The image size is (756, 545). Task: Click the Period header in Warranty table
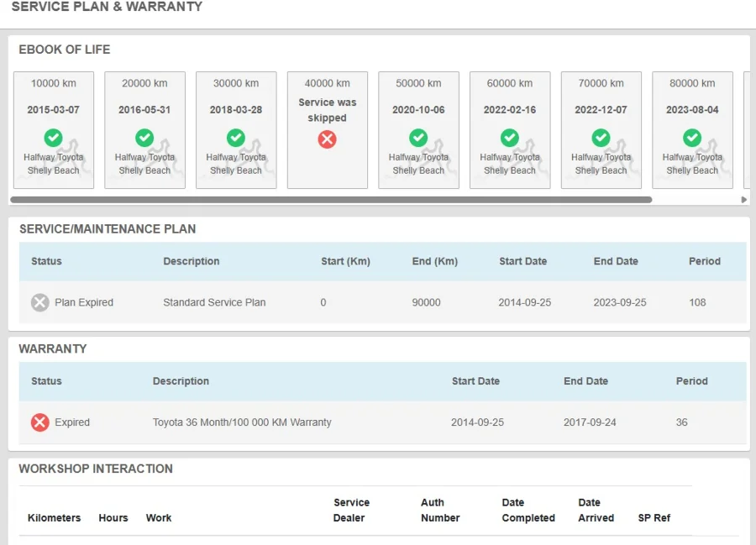tap(691, 381)
